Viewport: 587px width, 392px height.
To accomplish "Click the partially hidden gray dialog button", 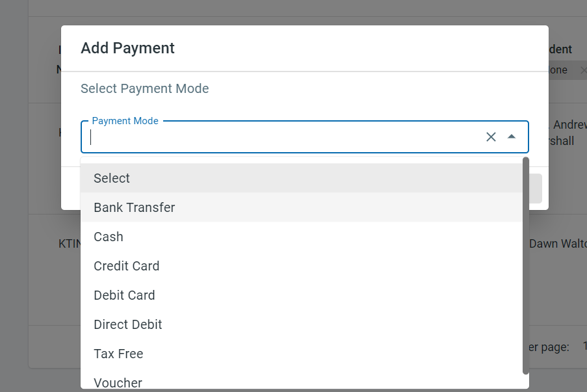I will pos(535,189).
